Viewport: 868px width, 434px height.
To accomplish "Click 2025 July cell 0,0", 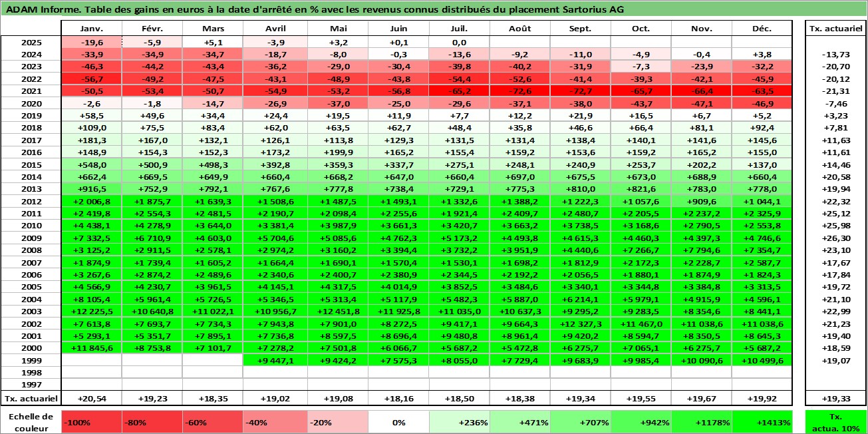I will tap(459, 42).
